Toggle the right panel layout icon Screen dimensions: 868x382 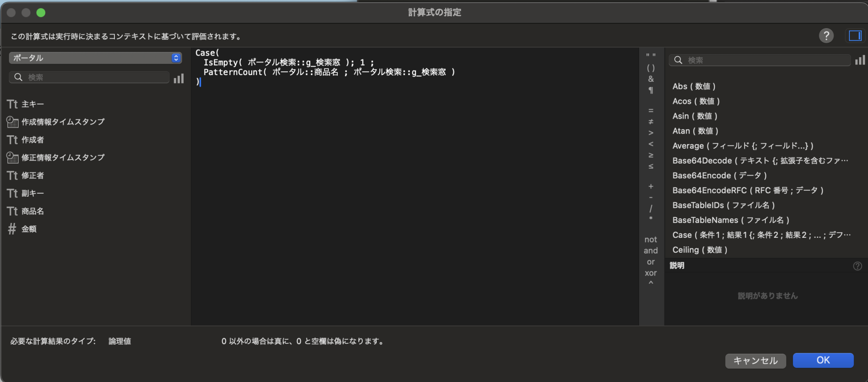tap(855, 36)
